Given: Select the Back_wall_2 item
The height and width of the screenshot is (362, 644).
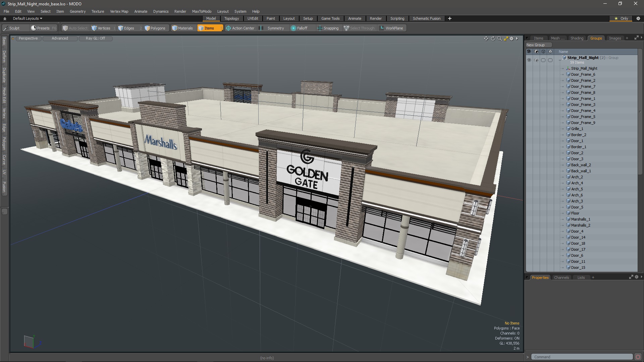Looking at the screenshot, I should (x=581, y=165).
